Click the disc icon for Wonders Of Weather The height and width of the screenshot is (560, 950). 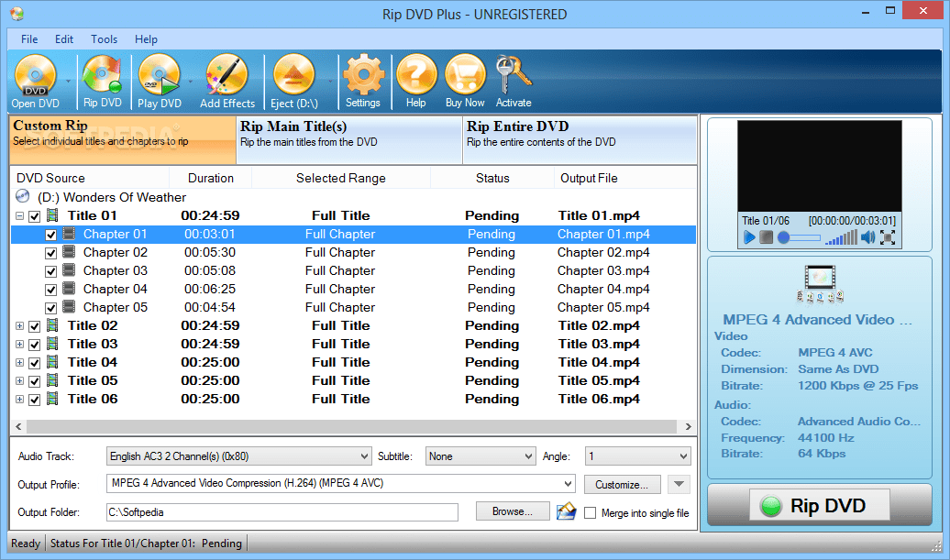[22, 196]
